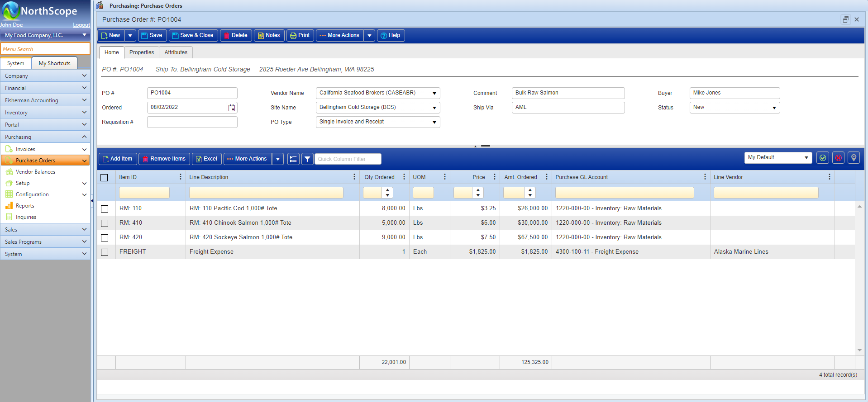Check the box for RM: 110 row

point(105,209)
